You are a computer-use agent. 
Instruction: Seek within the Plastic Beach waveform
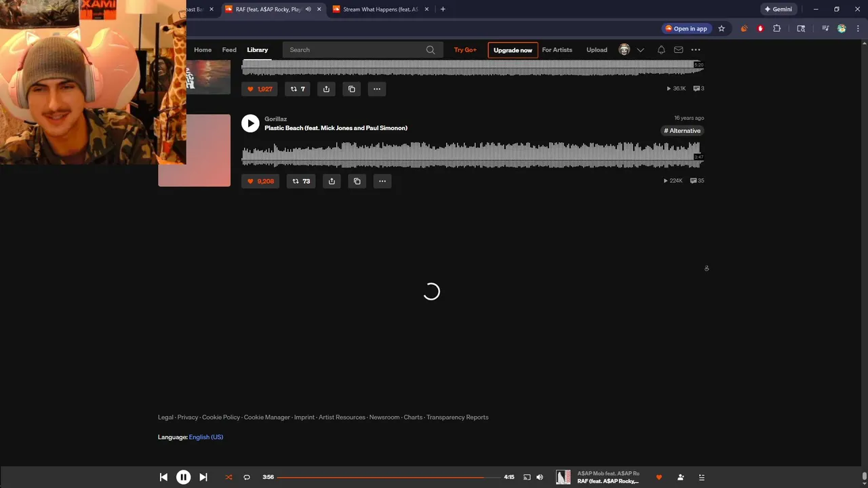coord(473,155)
